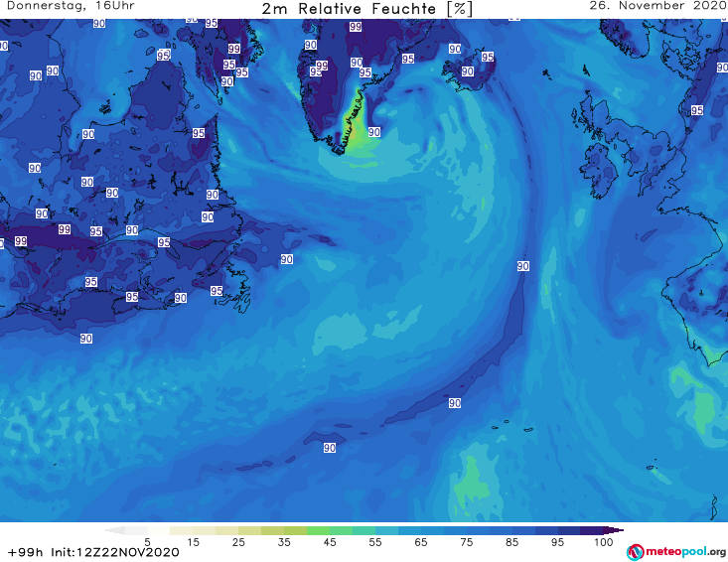The height and width of the screenshot is (562, 728).
Task: Click the '90' contour label on Iceland
Action: 467,71
